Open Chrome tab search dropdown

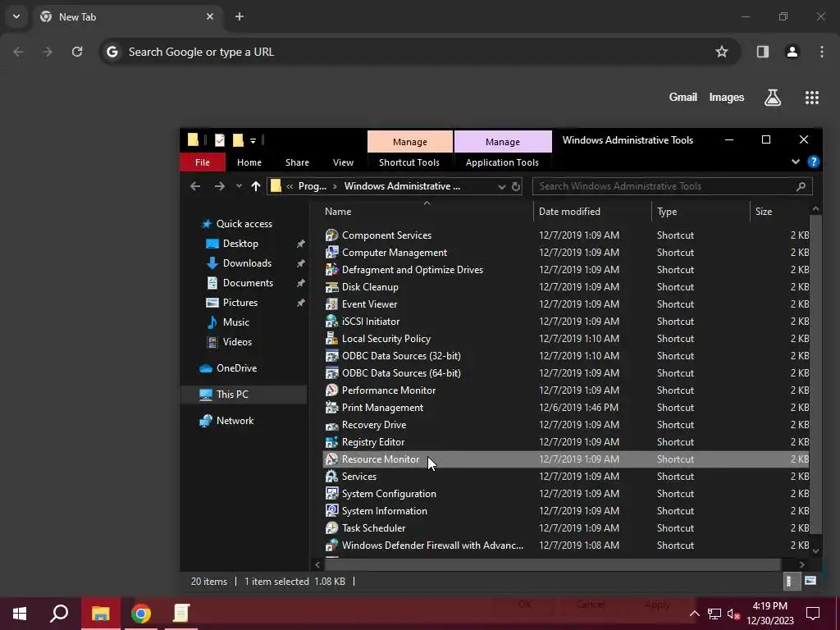point(16,16)
